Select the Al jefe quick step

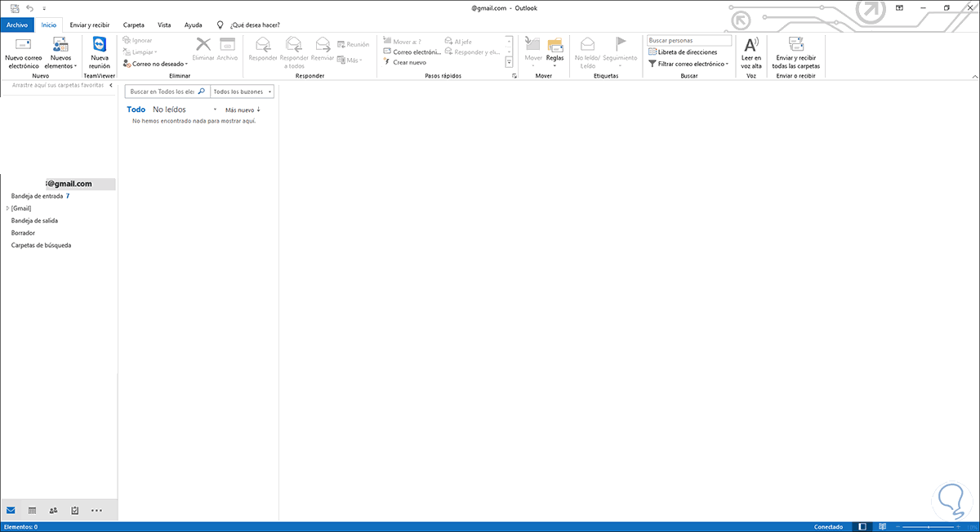(x=458, y=40)
